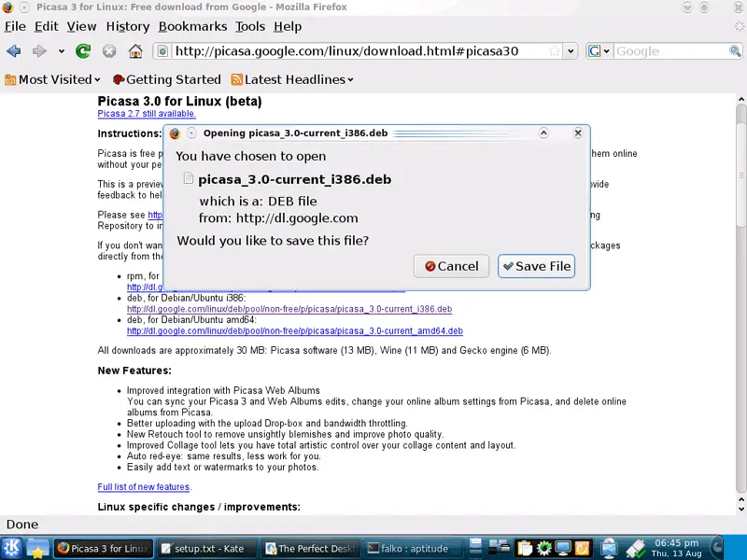Click the clock showing 06:45 pm
Image resolution: width=747 pixels, height=560 pixels.
click(x=676, y=548)
